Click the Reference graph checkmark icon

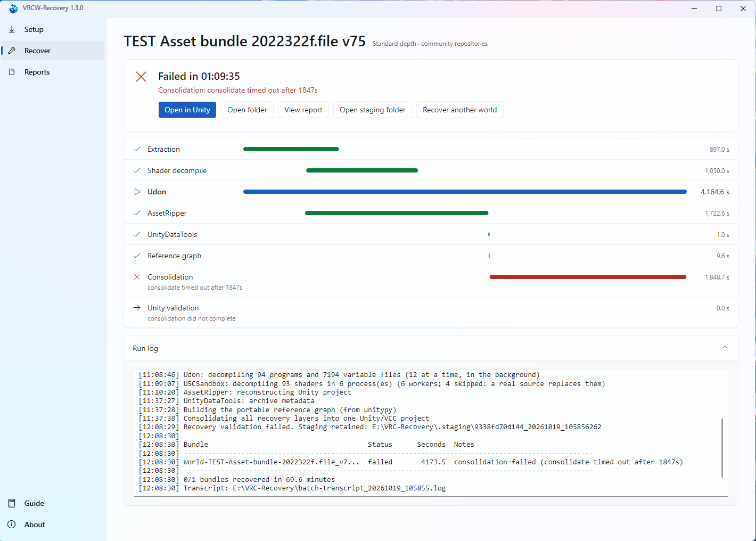click(x=137, y=256)
